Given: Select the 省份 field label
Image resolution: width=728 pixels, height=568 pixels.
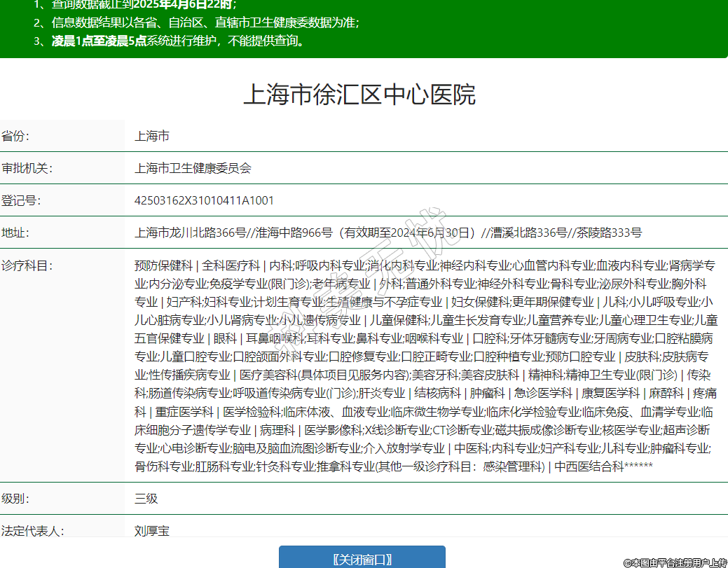Looking at the screenshot, I should pyautogui.click(x=15, y=136).
